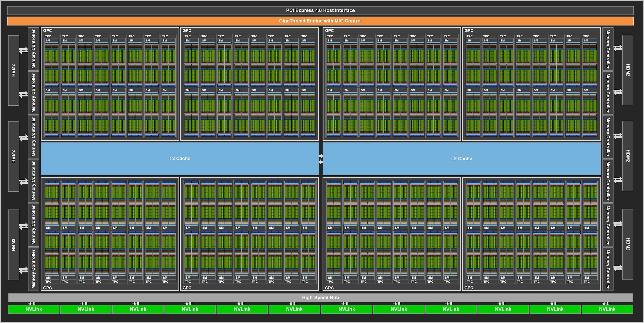Viewport: 644px width, 323px height.
Task: Click the leftmost green NVLink block
Action: pyautogui.click(x=34, y=309)
